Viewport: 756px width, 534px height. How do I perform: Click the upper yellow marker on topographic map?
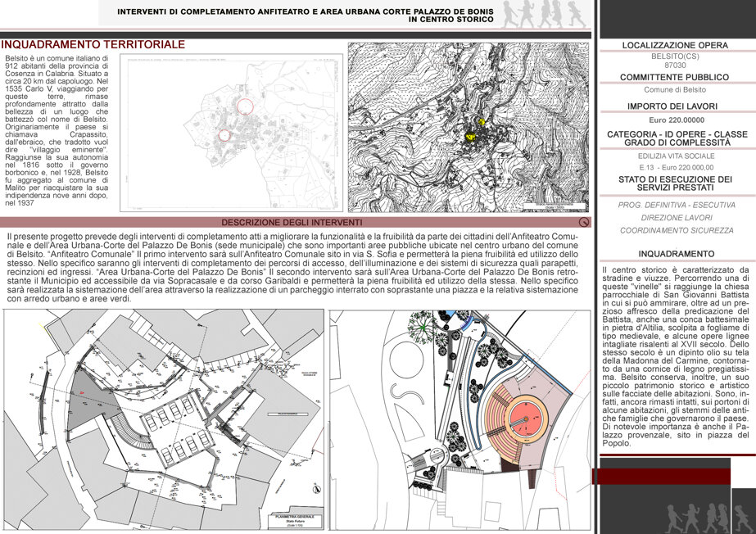pyautogui.click(x=481, y=122)
